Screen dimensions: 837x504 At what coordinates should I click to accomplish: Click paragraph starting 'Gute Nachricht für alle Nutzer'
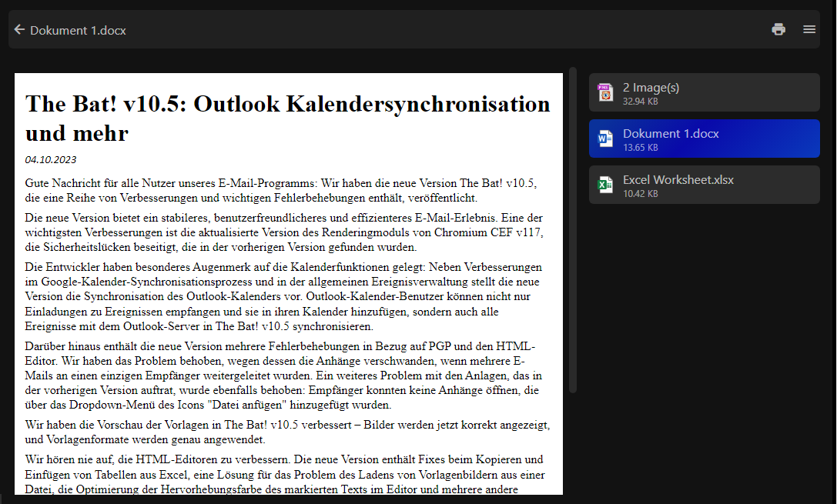[281, 190]
